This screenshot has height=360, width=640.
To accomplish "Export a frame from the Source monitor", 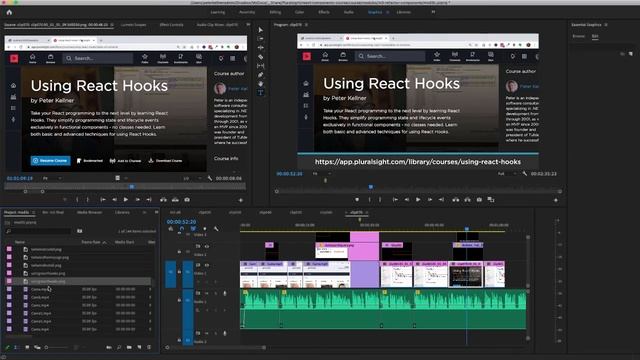I will click(x=187, y=200).
